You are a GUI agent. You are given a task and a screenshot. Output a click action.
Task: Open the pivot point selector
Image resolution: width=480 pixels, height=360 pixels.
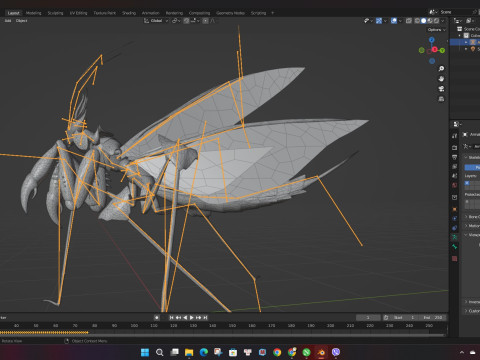click(176, 21)
